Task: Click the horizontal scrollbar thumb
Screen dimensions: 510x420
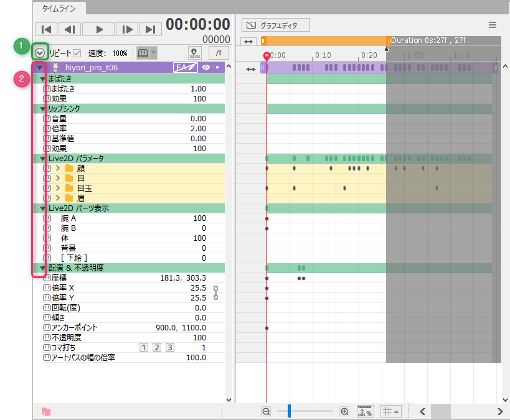Action: [x=441, y=411]
